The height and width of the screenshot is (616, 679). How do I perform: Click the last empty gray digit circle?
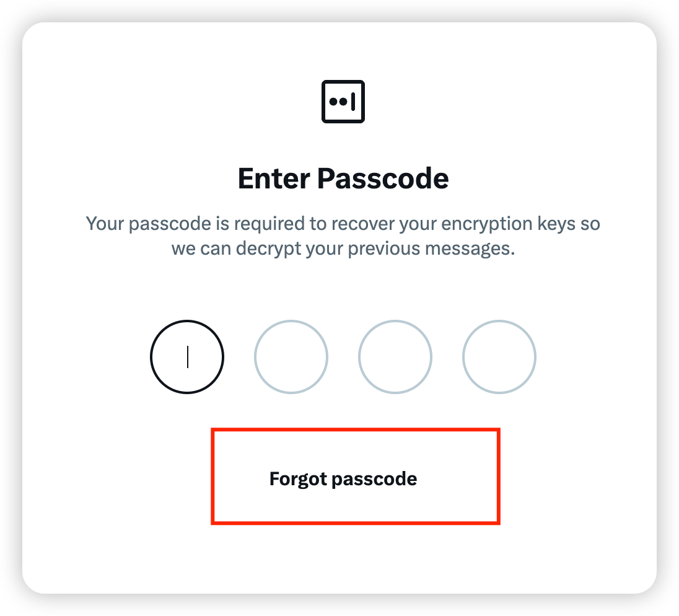click(x=499, y=357)
